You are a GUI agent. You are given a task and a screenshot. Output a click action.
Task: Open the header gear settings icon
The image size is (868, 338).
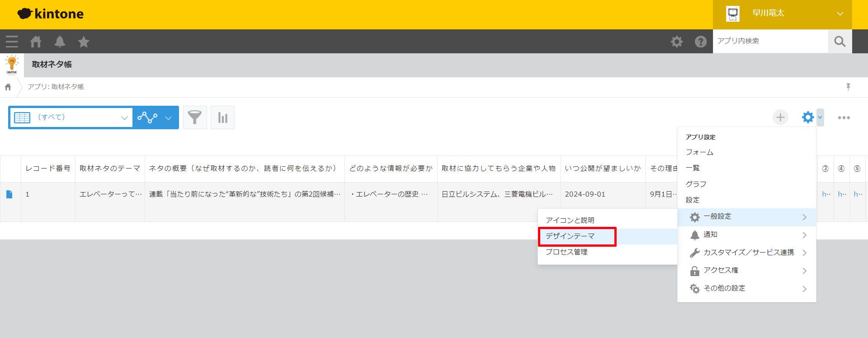click(677, 42)
